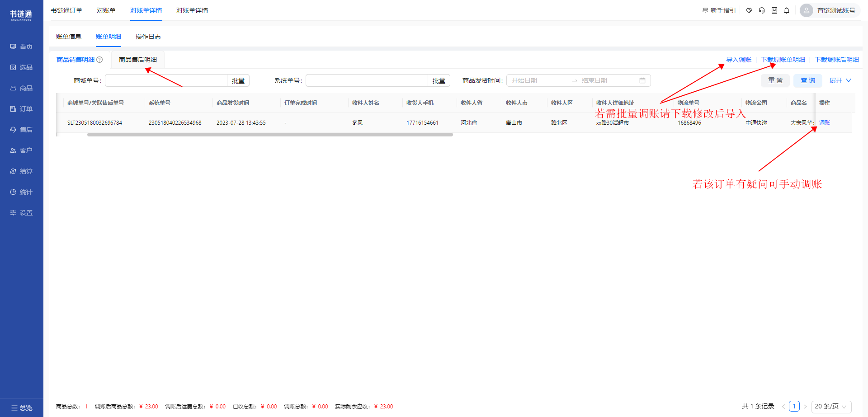Image resolution: width=868 pixels, height=417 pixels.
Task: Click tracking number 16868496
Action: tap(689, 122)
